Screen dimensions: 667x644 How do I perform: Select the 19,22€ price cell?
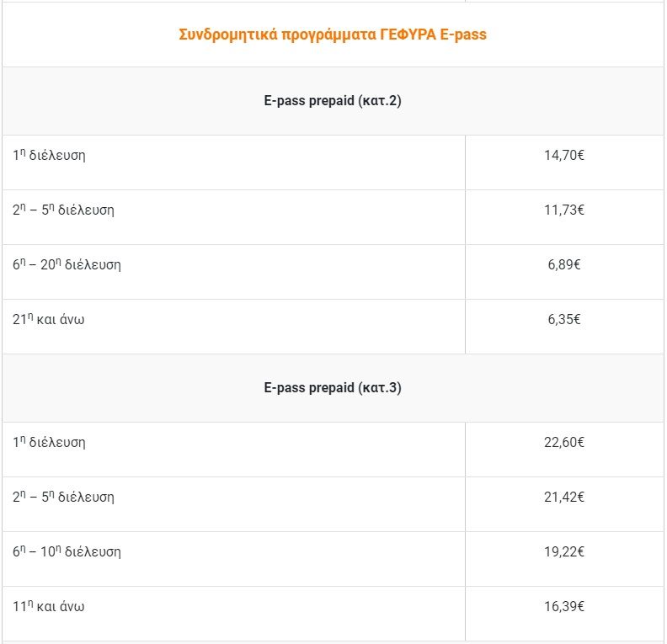(x=564, y=552)
